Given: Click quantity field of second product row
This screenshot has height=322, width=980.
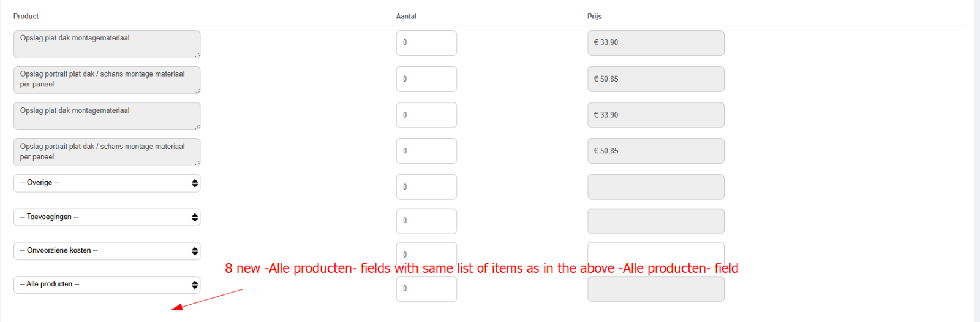Looking at the screenshot, I should (x=426, y=79).
